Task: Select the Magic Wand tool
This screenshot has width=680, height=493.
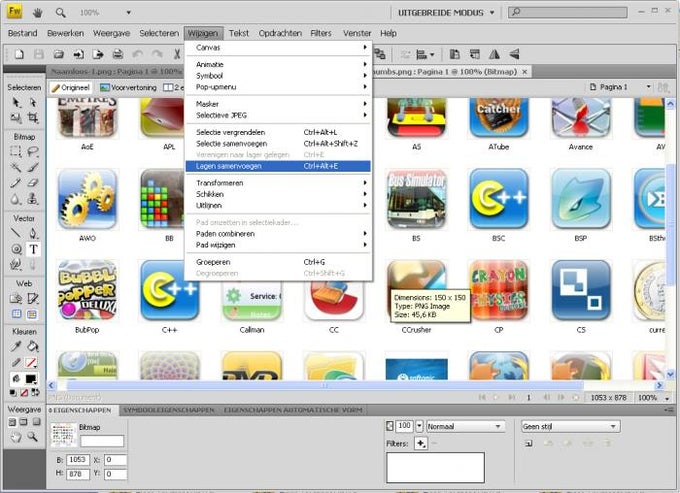Action: [16, 167]
